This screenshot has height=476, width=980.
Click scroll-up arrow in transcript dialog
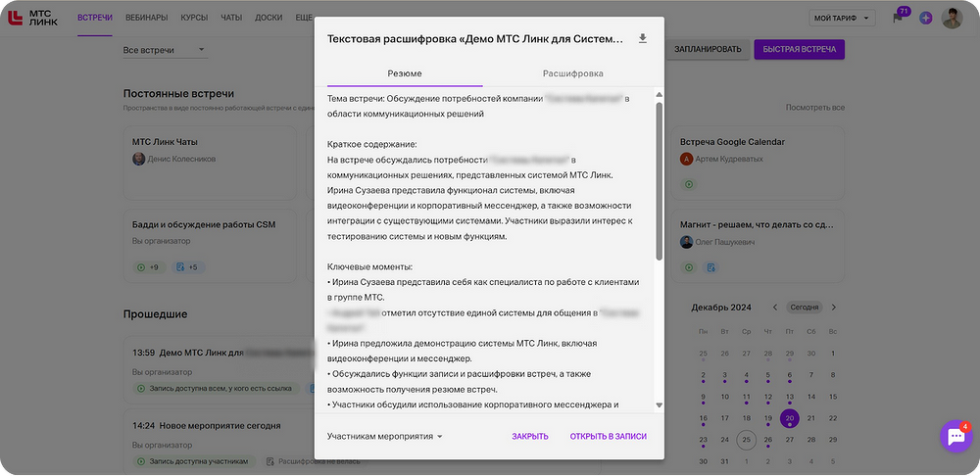[x=659, y=95]
